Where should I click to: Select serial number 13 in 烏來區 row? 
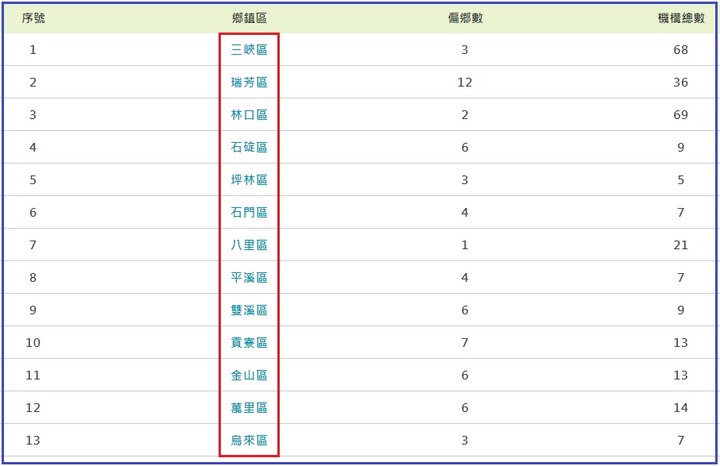[x=33, y=440]
